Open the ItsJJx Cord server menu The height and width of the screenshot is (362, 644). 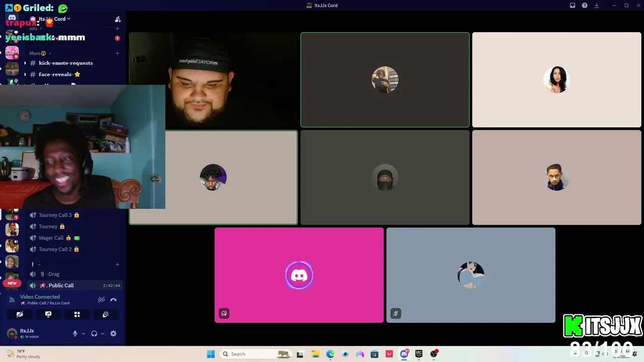click(55, 19)
